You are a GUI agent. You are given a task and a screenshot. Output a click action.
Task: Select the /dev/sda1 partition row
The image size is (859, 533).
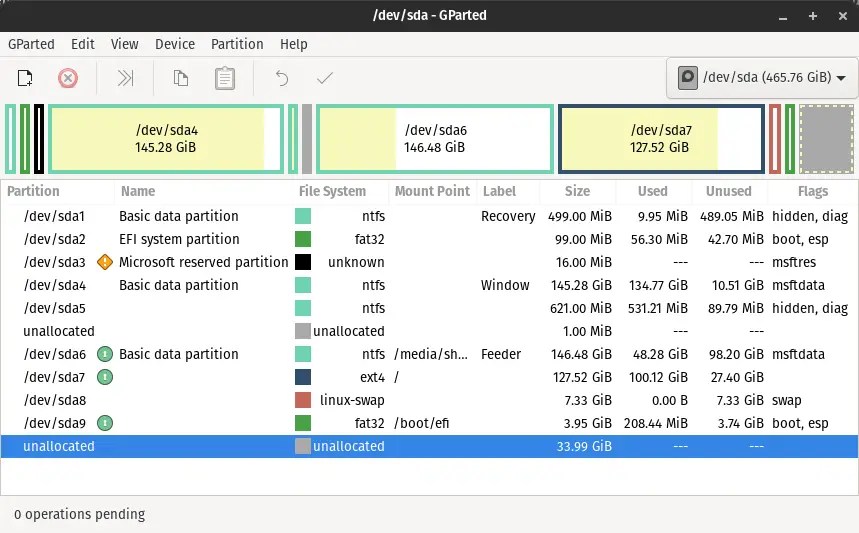tap(430, 216)
